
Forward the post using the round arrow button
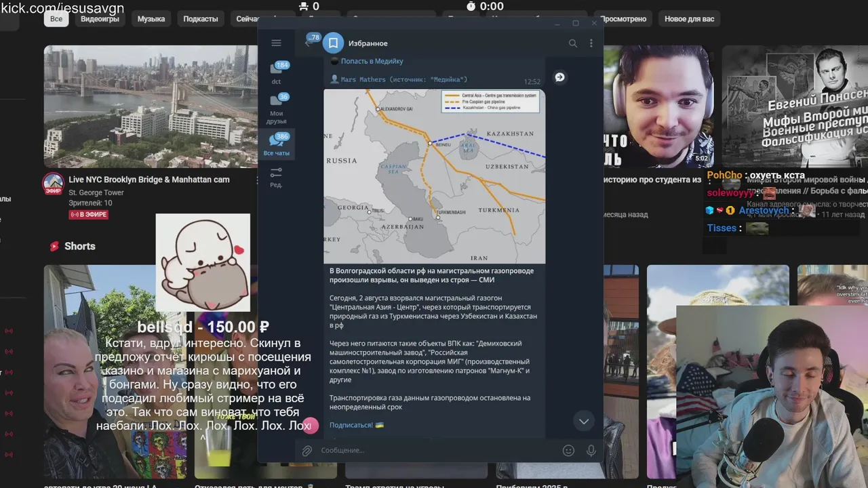click(559, 77)
